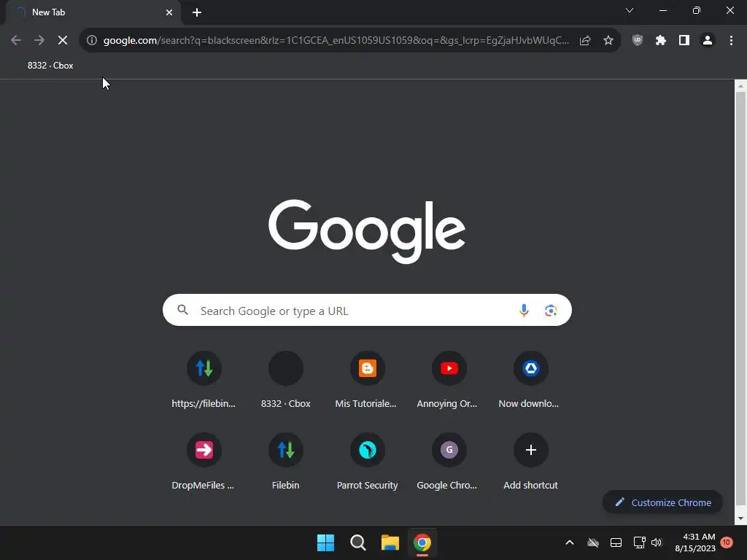Click the OneDrive cloud tray icon
The image size is (747, 560).
(x=592, y=542)
